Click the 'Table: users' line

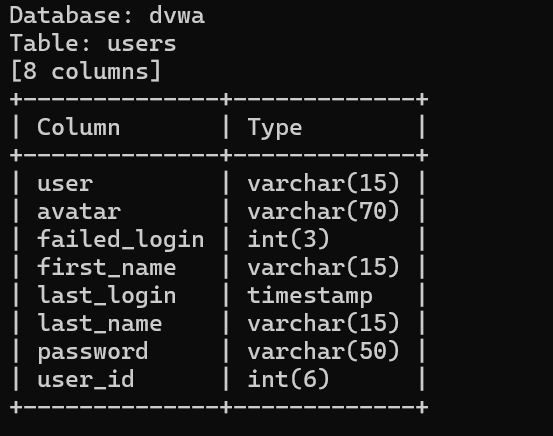click(93, 44)
